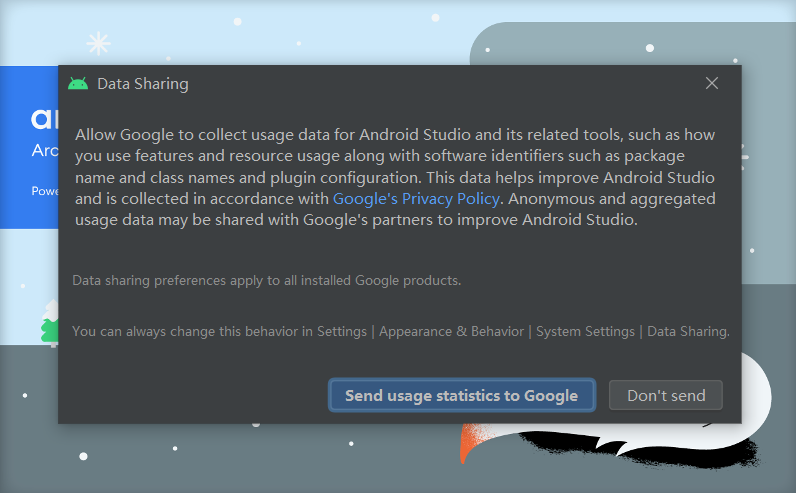Viewport: 796px width, 493px height.
Task: Click the data sharing preferences note
Action: tap(267, 280)
